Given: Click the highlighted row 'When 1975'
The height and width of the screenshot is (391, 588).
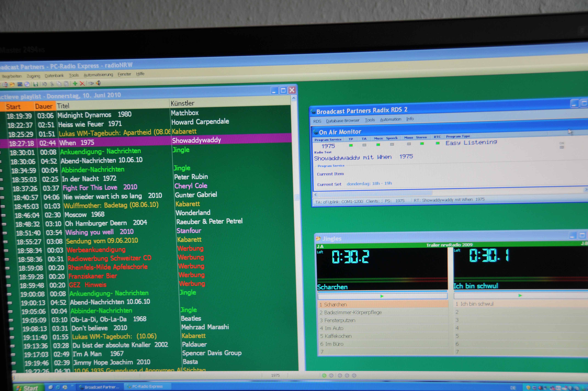Looking at the screenshot, I should point(146,142).
